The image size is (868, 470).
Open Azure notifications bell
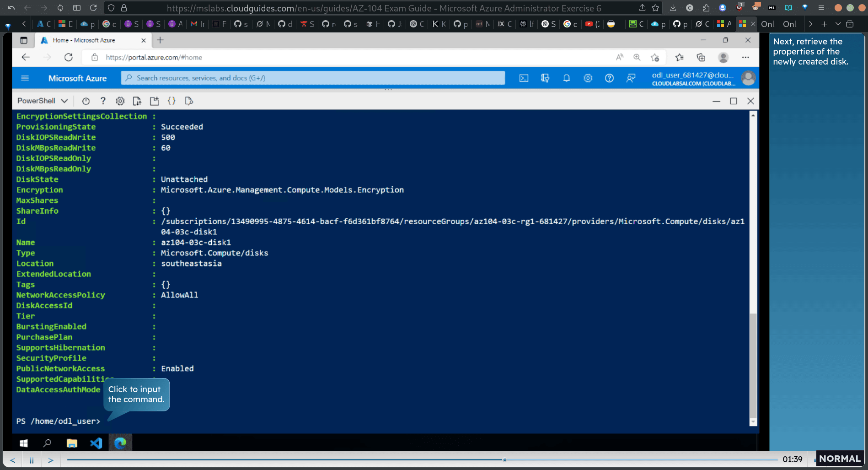pos(566,78)
